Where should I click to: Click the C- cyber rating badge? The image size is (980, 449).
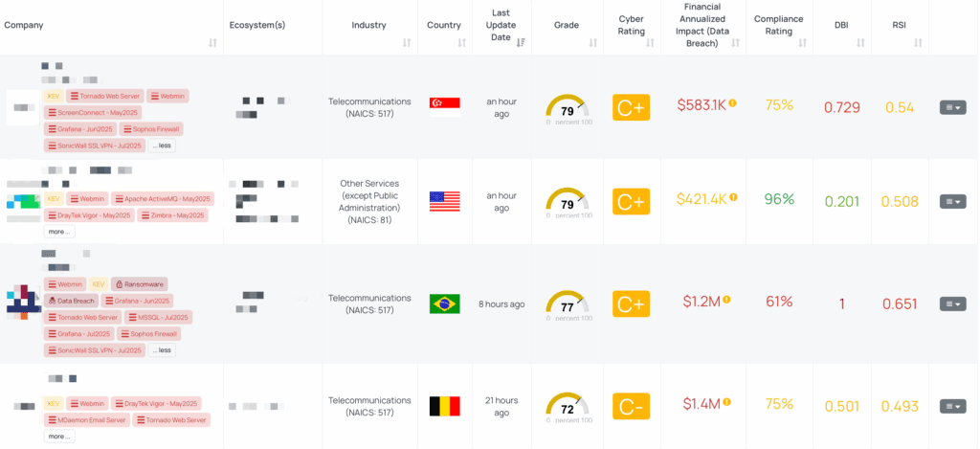coord(631,406)
